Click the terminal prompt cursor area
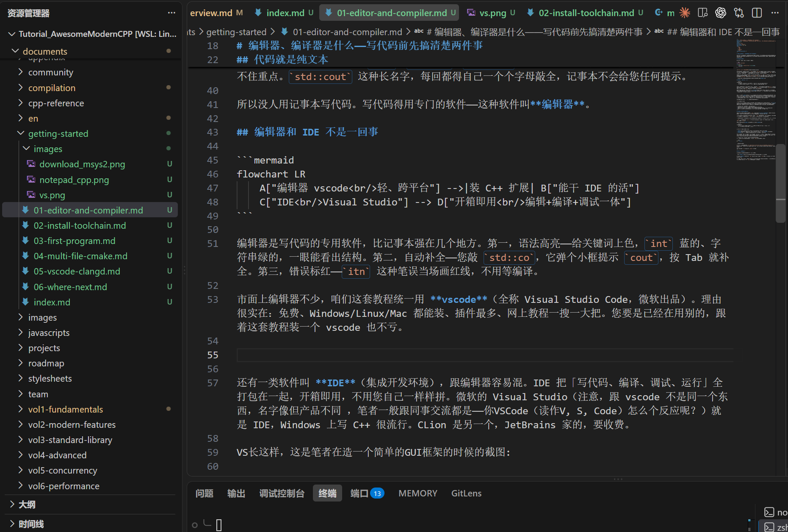788x532 pixels. (x=219, y=525)
